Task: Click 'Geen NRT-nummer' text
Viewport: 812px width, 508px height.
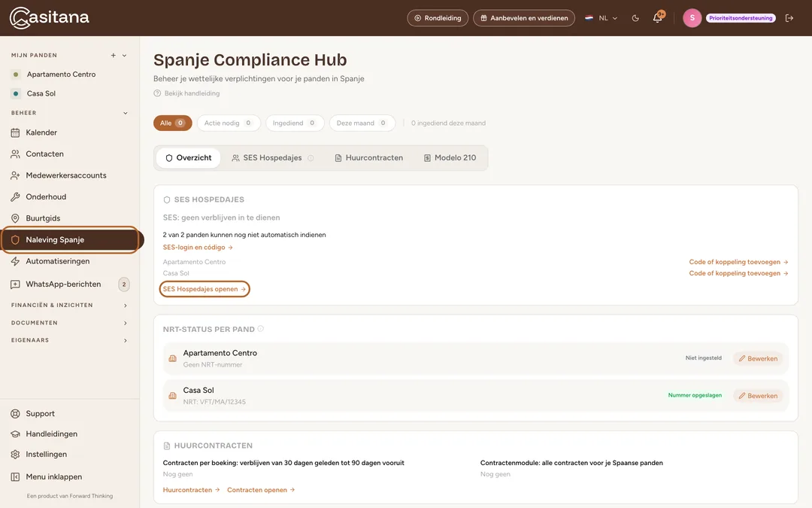Action: (x=213, y=364)
